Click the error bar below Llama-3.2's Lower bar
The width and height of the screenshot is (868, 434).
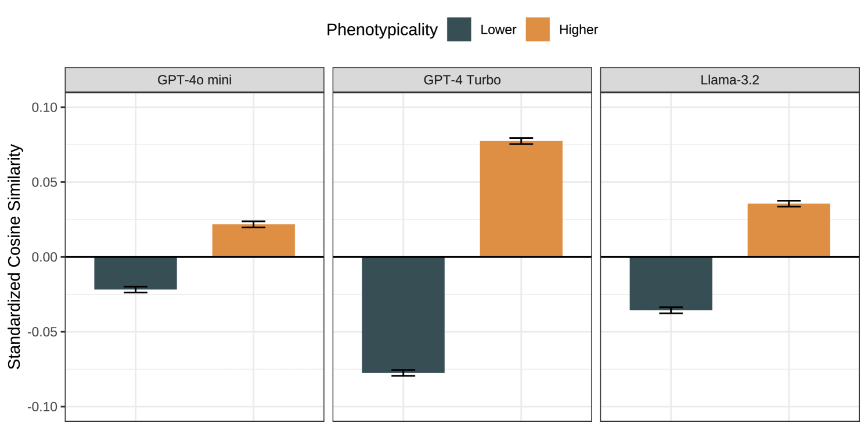pyautogui.click(x=671, y=310)
